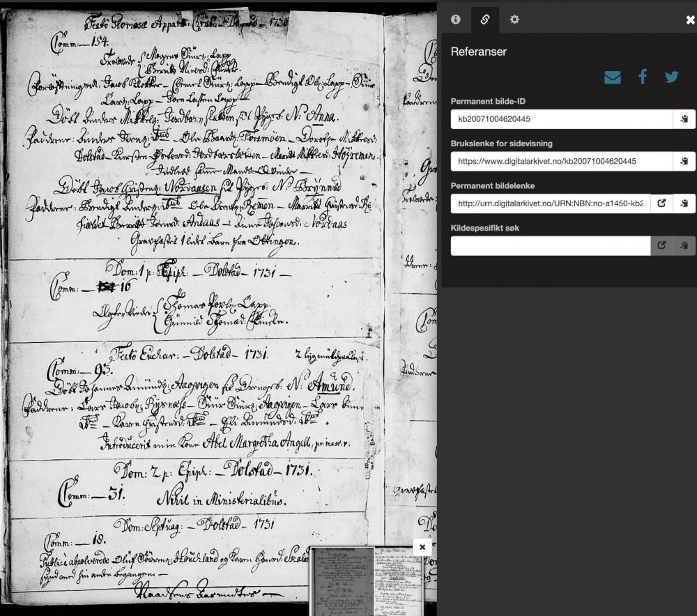Screen dimensions: 697x616
Task: Share the page via email icon
Action: tap(612, 77)
